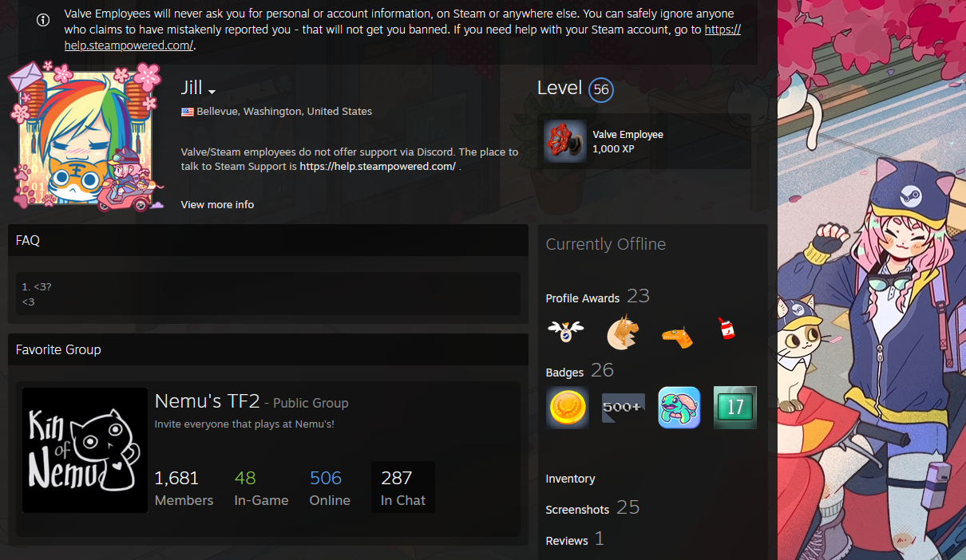
Task: Click the Kin of Nemu group thumbnail
Action: coord(85,450)
